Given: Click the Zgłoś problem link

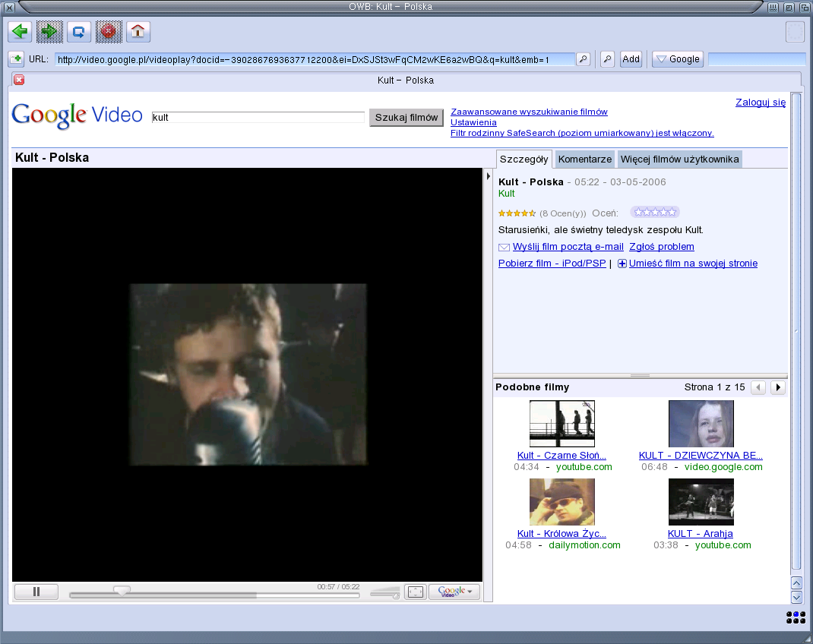Looking at the screenshot, I should 662,247.
